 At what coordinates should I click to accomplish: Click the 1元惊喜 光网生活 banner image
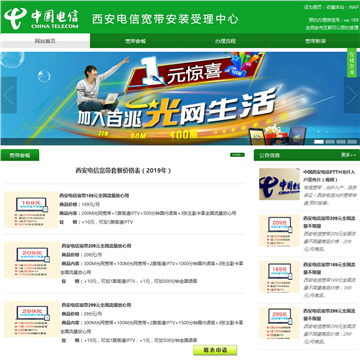click(180, 98)
